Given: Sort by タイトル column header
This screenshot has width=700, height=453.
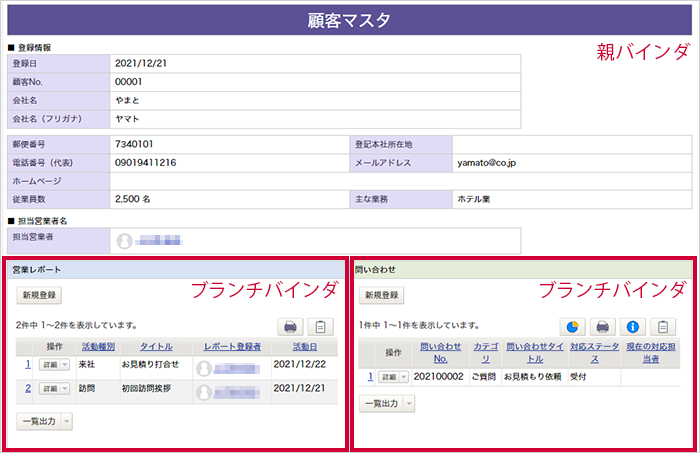Looking at the screenshot, I should pos(156,347).
